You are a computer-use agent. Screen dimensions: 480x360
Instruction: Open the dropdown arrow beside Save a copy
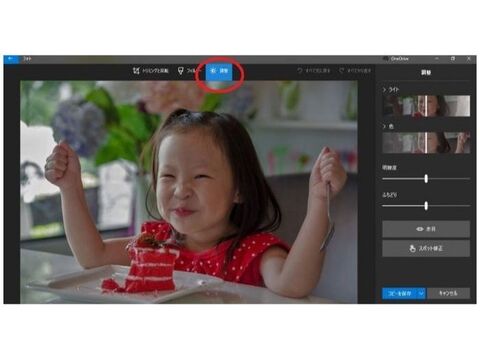[422, 293]
